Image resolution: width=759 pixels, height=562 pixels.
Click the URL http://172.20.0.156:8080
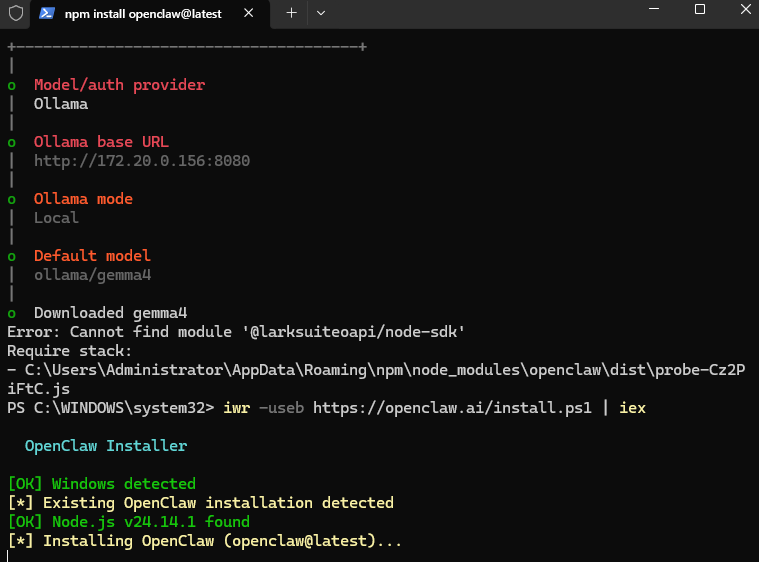click(x=142, y=161)
